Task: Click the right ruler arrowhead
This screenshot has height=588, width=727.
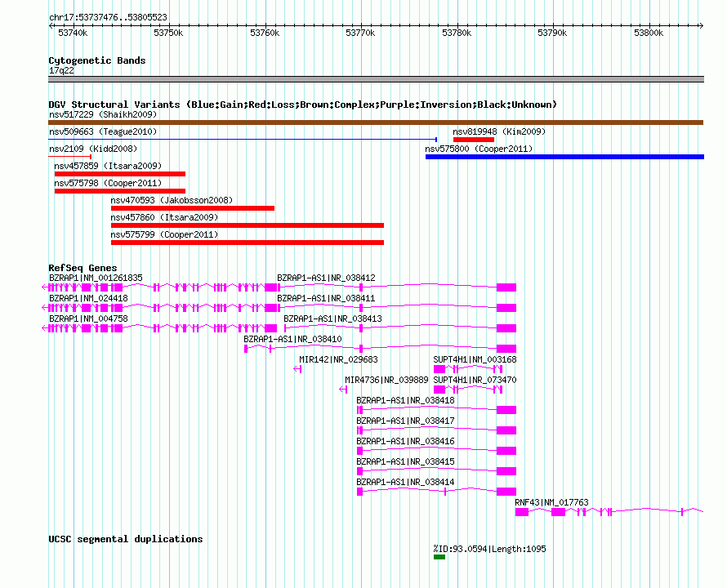Action: [x=701, y=26]
